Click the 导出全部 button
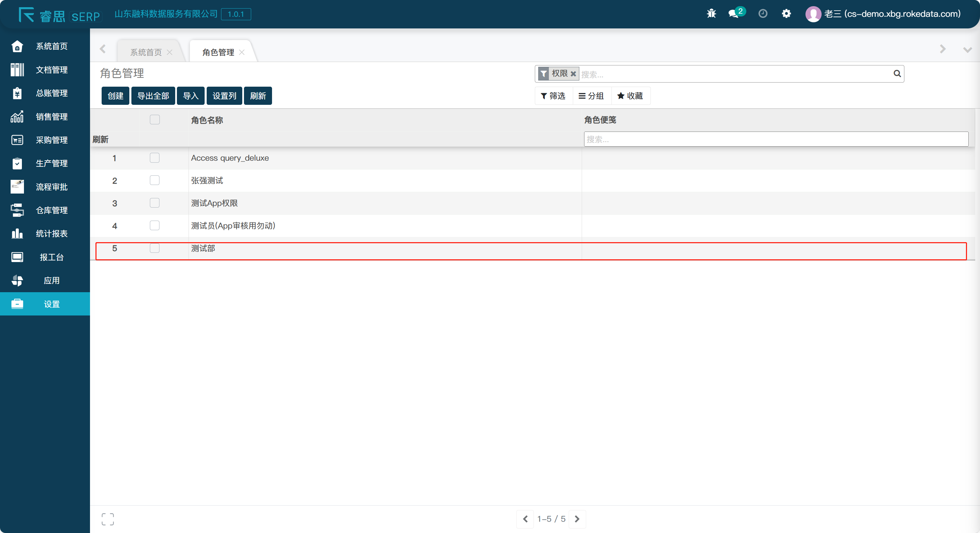The height and width of the screenshot is (533, 980). [x=153, y=96]
